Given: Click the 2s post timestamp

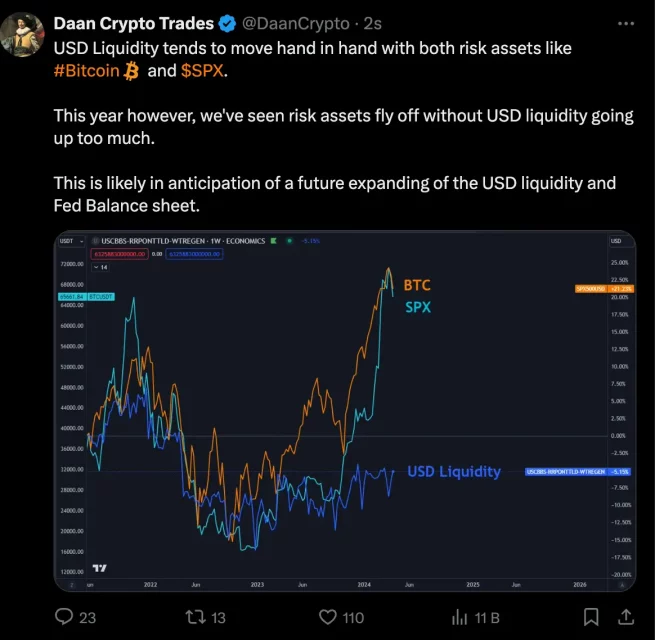Looking at the screenshot, I should [373, 24].
